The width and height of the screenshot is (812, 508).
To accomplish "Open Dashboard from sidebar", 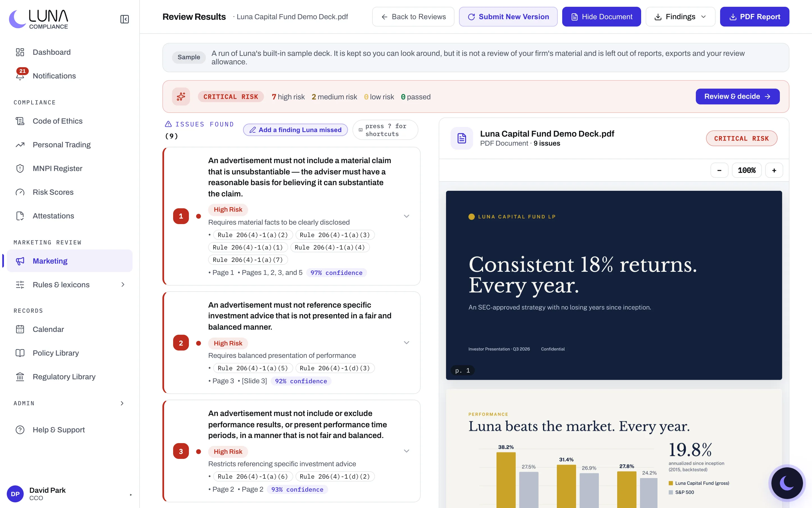I will 69,52.
